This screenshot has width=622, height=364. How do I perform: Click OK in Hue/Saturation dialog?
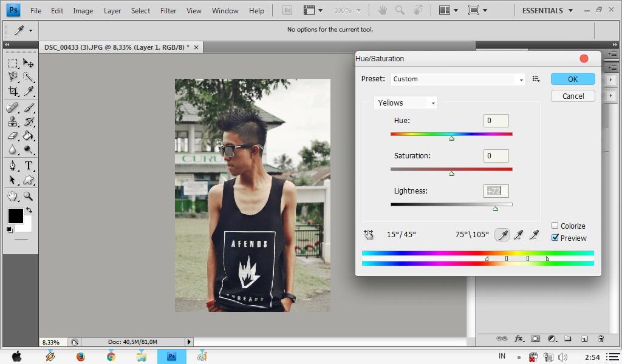(573, 79)
